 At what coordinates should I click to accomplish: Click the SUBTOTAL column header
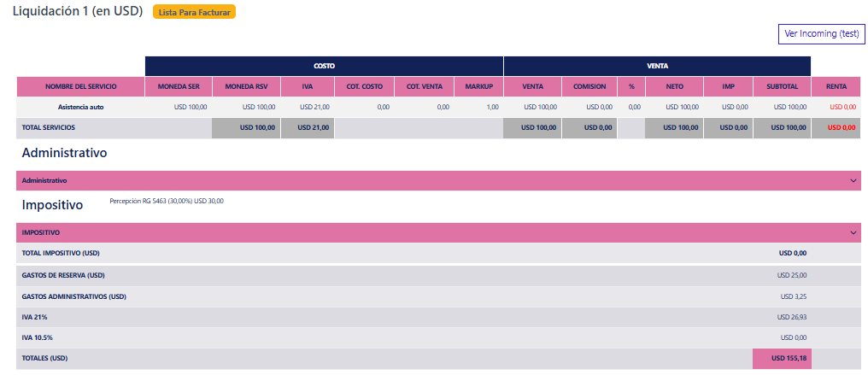(783, 87)
